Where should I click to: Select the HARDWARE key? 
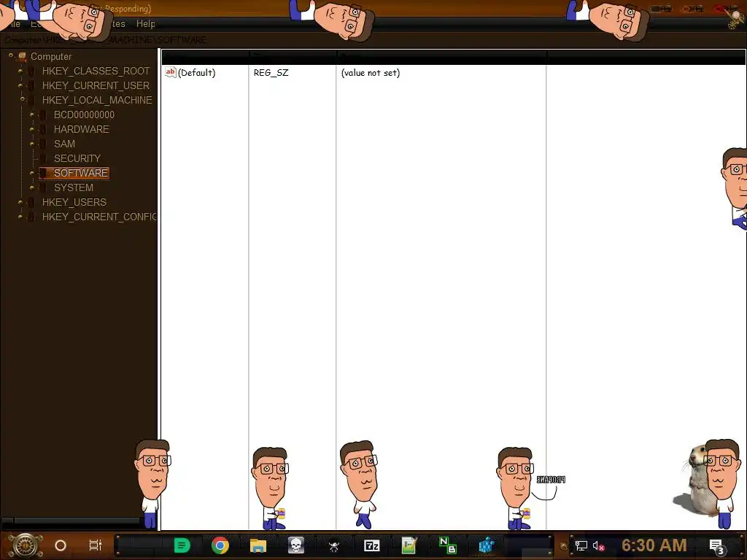tap(82, 130)
